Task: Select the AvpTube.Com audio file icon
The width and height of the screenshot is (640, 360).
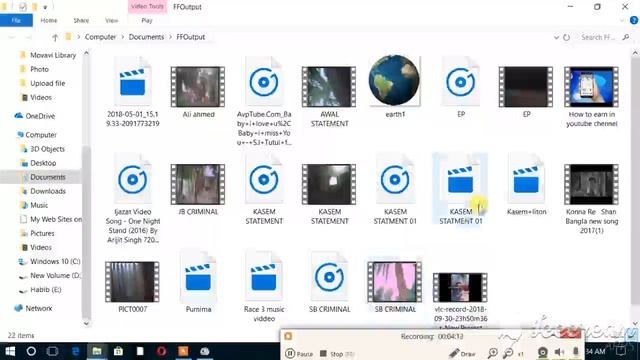Action: tap(264, 82)
